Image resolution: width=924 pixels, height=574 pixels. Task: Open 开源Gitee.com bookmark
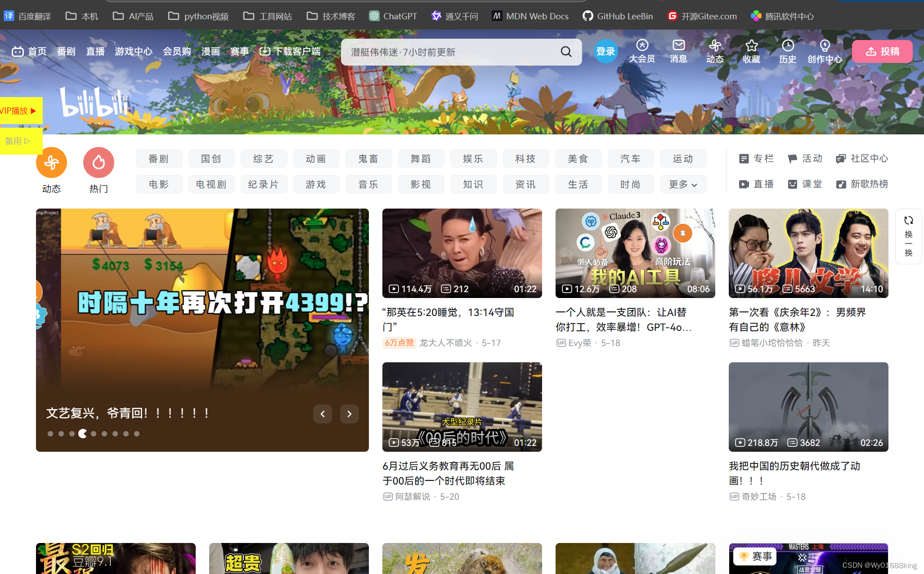coord(702,16)
